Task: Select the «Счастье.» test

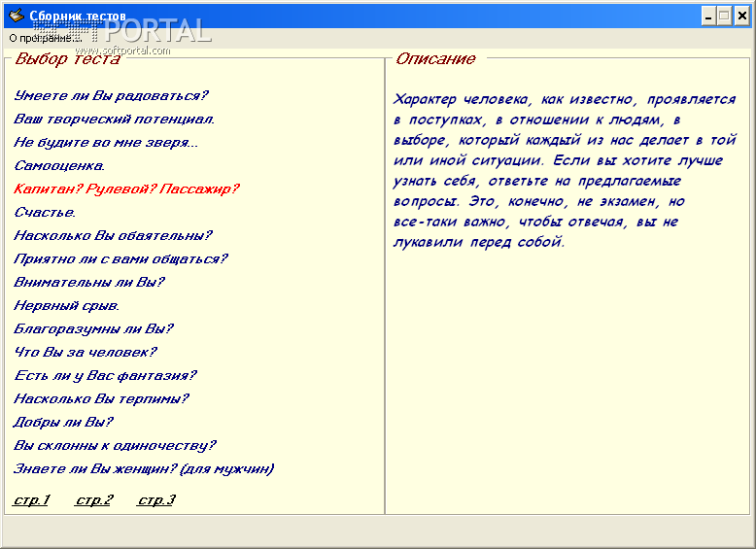Action: click(x=45, y=212)
